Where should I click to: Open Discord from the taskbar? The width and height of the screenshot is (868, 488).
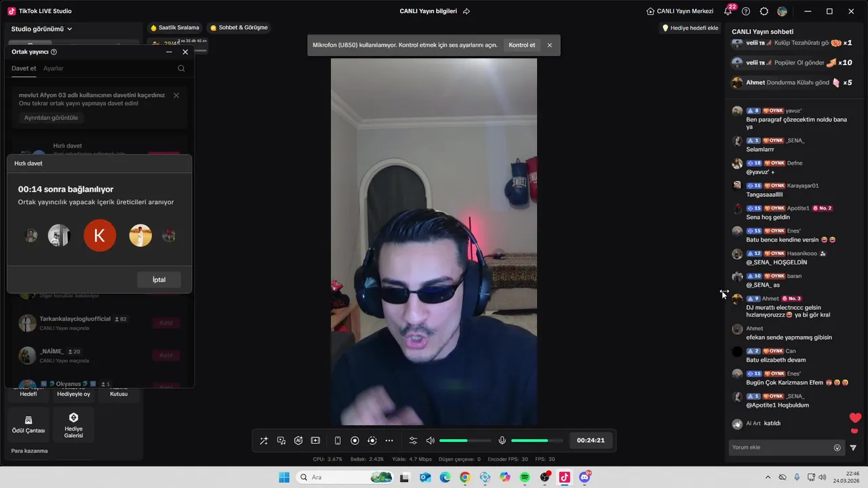(585, 477)
